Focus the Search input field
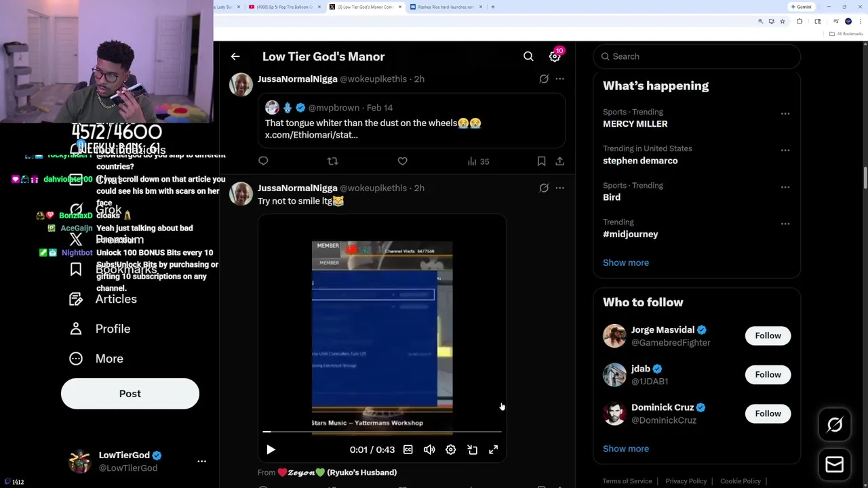Screen dimensions: 868x488 (697, 57)
